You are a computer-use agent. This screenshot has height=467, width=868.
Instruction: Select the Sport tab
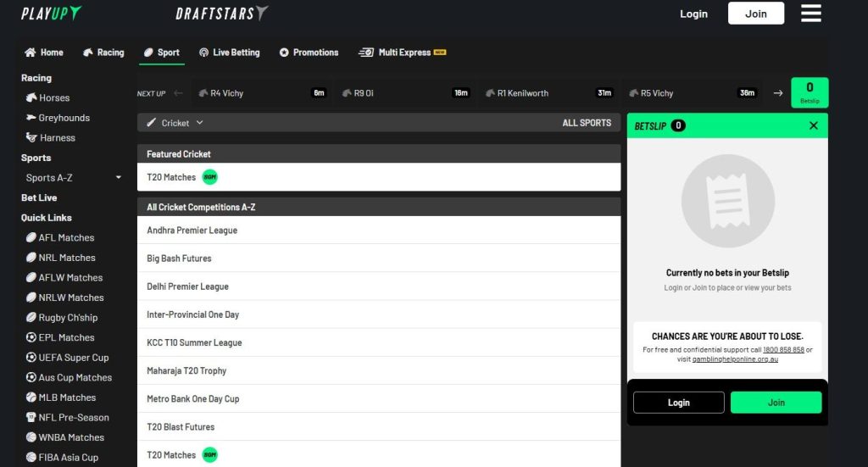pyautogui.click(x=162, y=53)
